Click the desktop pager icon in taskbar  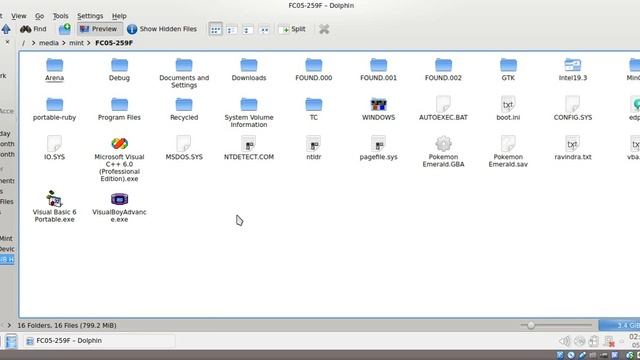(11, 341)
